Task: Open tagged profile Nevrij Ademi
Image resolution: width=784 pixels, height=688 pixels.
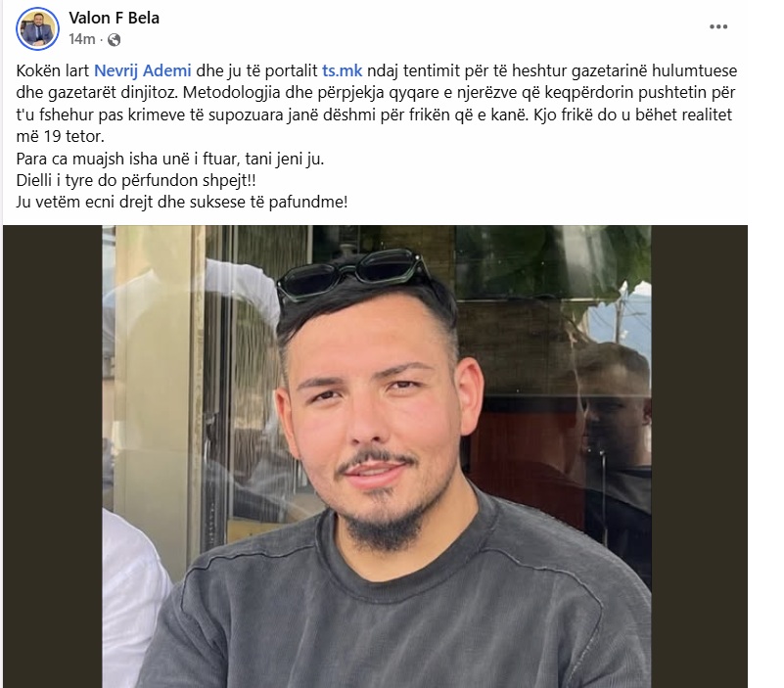Action: [143, 70]
